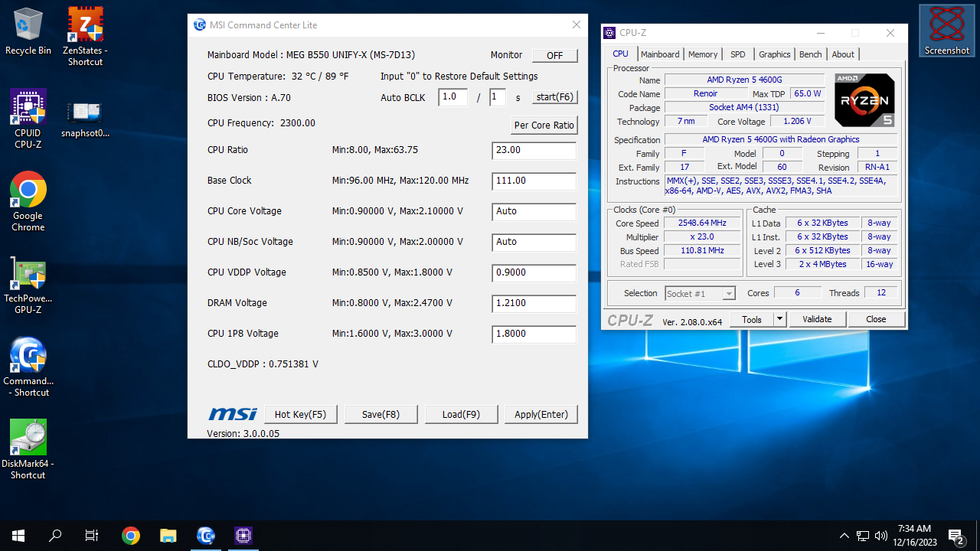
Task: Open File Explorer from taskbar
Action: pos(168,536)
